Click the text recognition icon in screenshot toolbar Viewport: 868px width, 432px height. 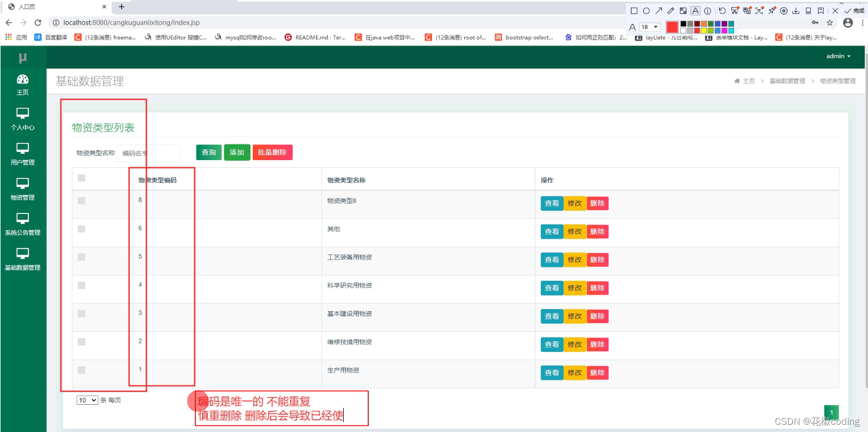[x=759, y=11]
